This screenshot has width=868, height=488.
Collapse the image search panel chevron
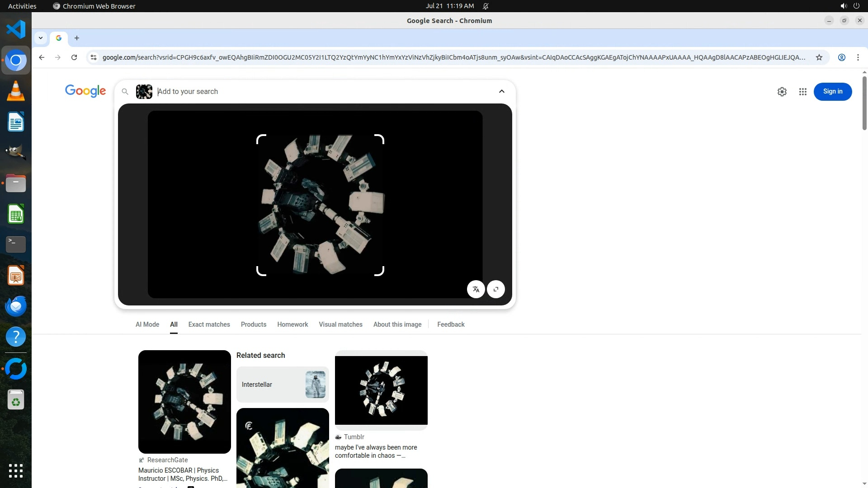502,91
